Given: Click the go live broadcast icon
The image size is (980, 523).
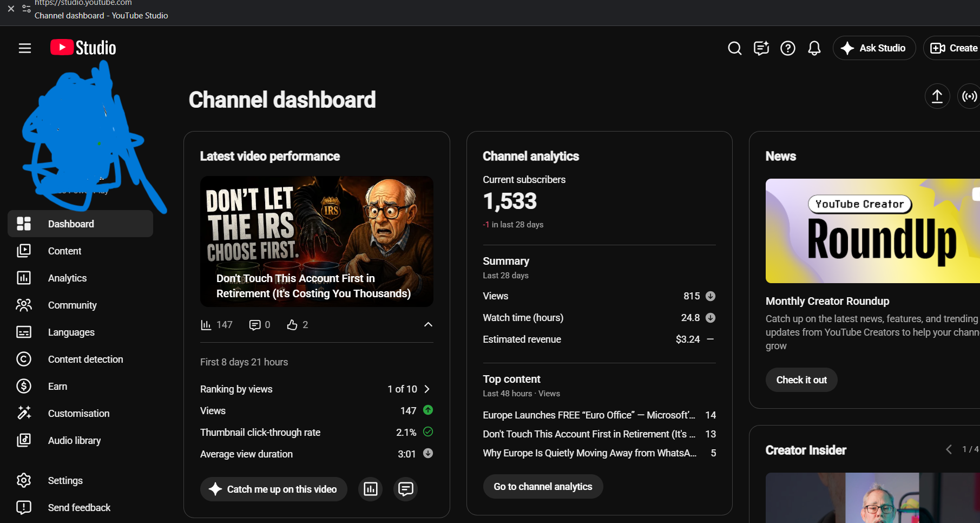Looking at the screenshot, I should point(969,96).
